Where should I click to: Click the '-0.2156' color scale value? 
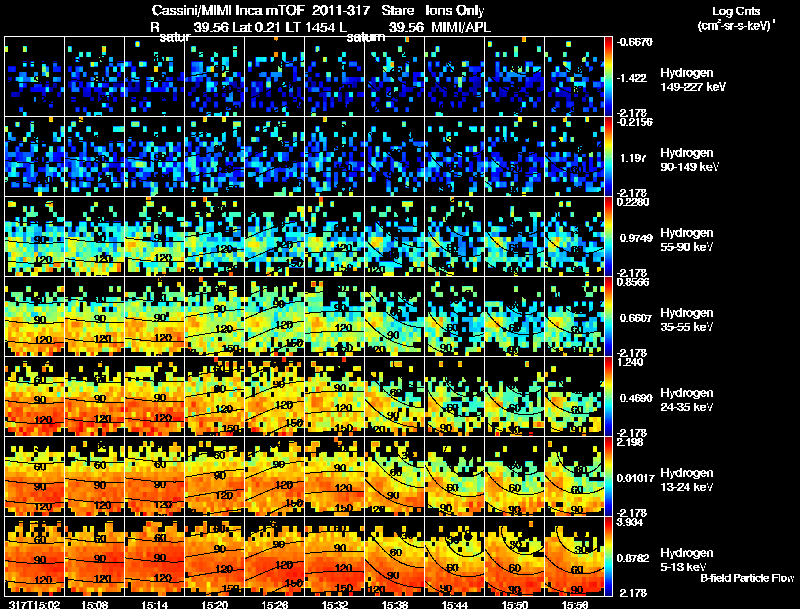[x=634, y=122]
